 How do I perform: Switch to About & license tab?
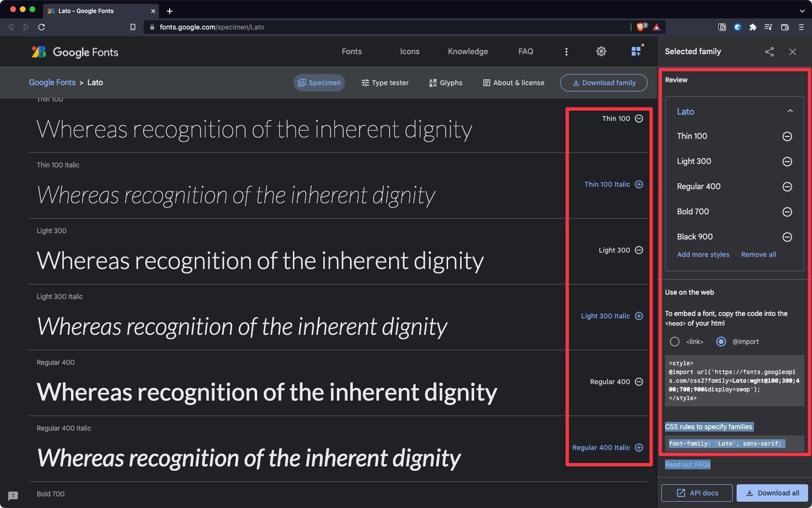tap(514, 83)
